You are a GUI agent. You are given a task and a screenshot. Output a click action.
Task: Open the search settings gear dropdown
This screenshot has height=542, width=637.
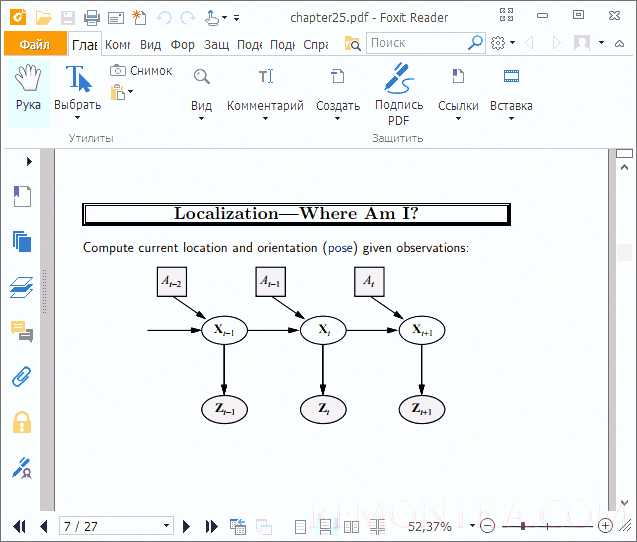point(503,43)
